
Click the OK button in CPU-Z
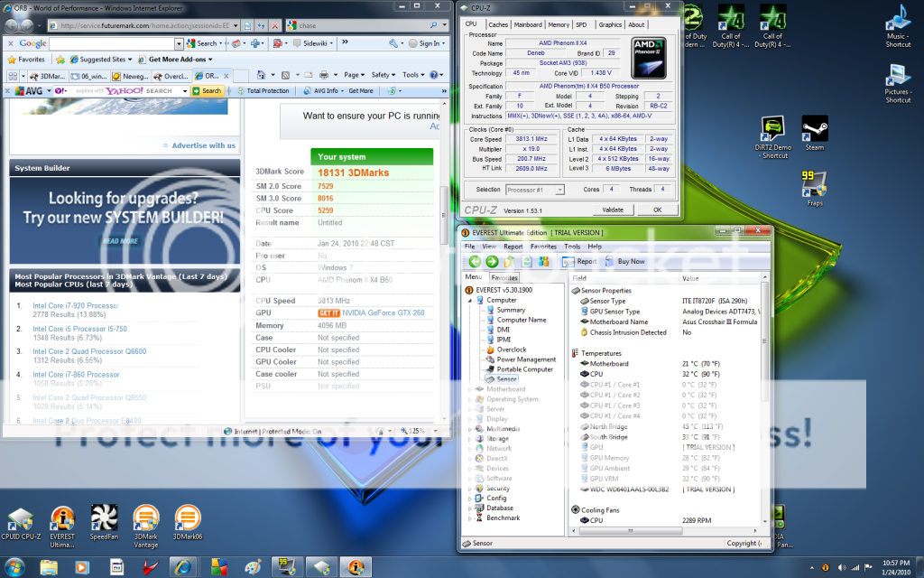click(657, 210)
